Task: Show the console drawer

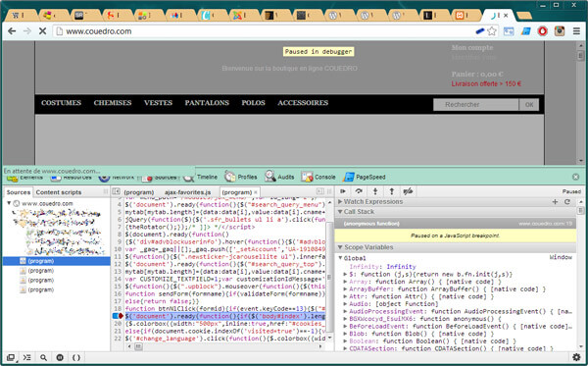Action: tap(27, 357)
